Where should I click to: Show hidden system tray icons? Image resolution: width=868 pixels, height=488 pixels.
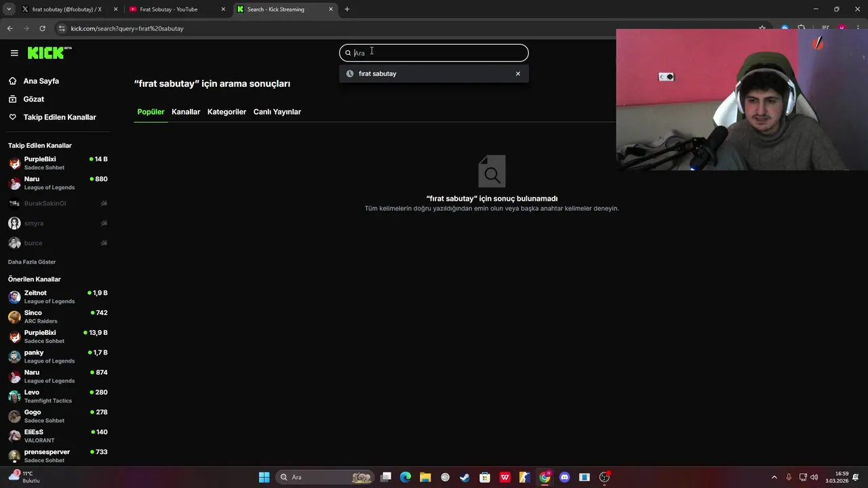[x=774, y=477]
